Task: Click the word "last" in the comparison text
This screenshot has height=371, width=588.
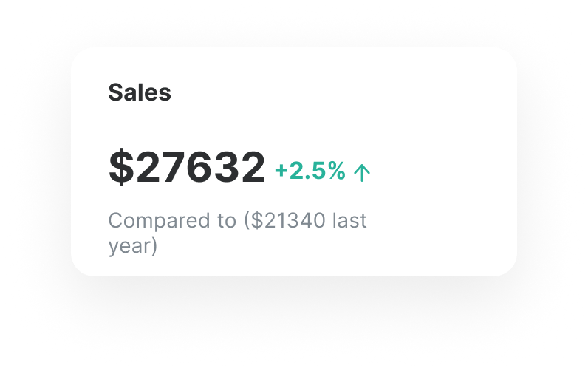Action: pyautogui.click(x=349, y=220)
